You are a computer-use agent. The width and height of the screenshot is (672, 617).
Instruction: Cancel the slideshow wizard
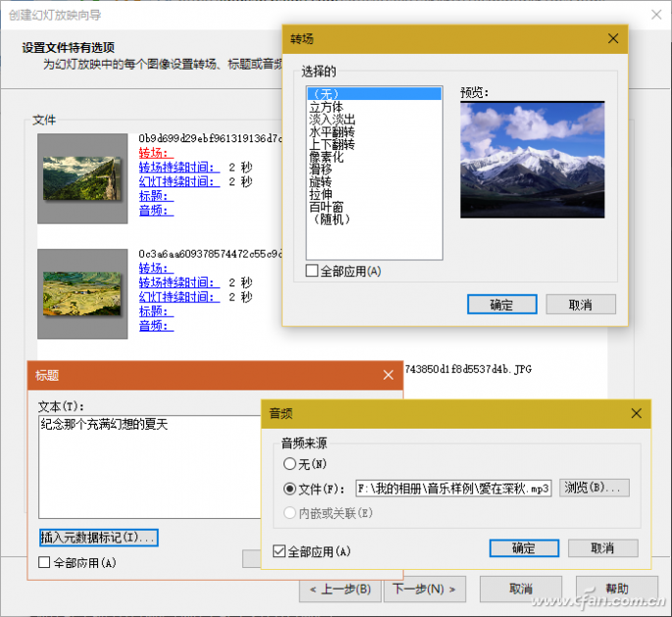[521, 590]
